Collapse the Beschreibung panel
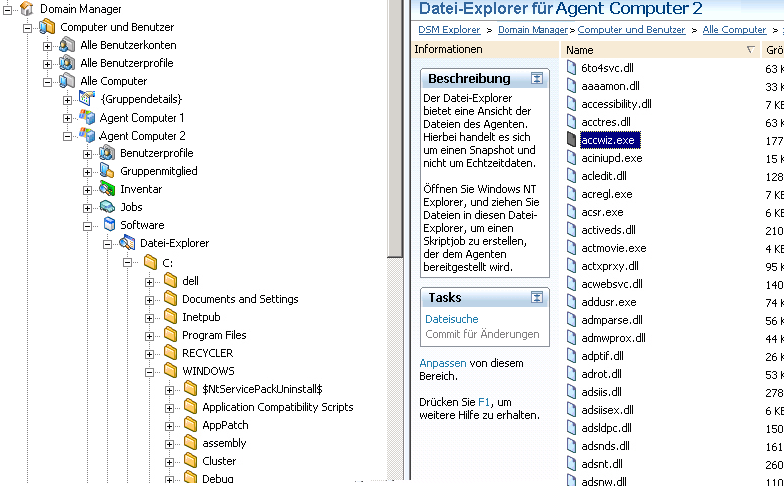Viewport: 784px width, 486px height. [536, 78]
